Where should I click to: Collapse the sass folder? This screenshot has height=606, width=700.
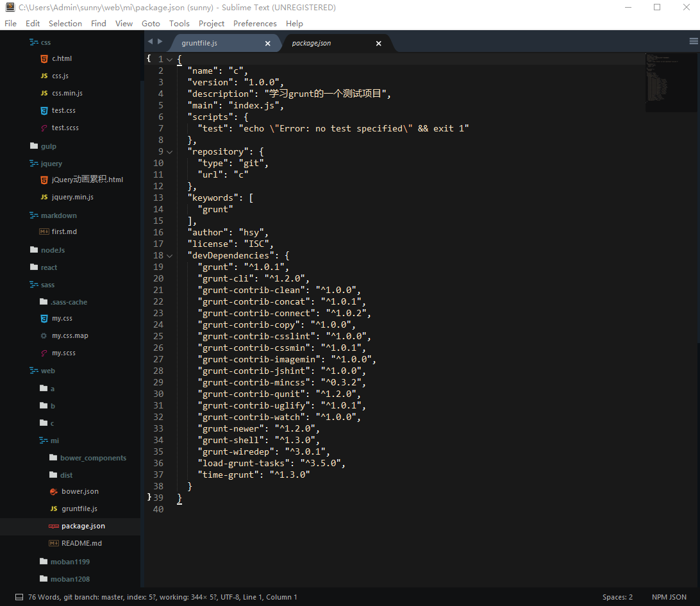[x=34, y=285]
